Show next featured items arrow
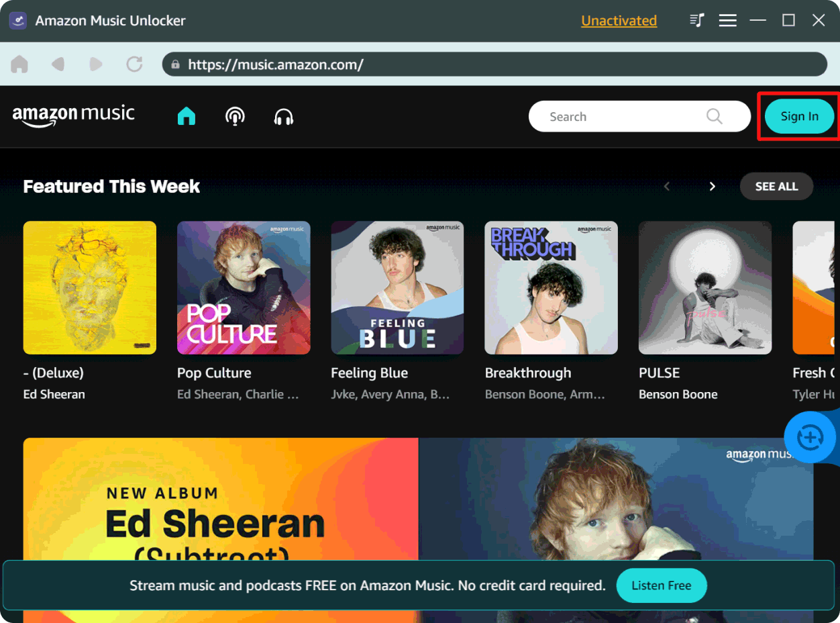The width and height of the screenshot is (840, 623). [x=713, y=187]
